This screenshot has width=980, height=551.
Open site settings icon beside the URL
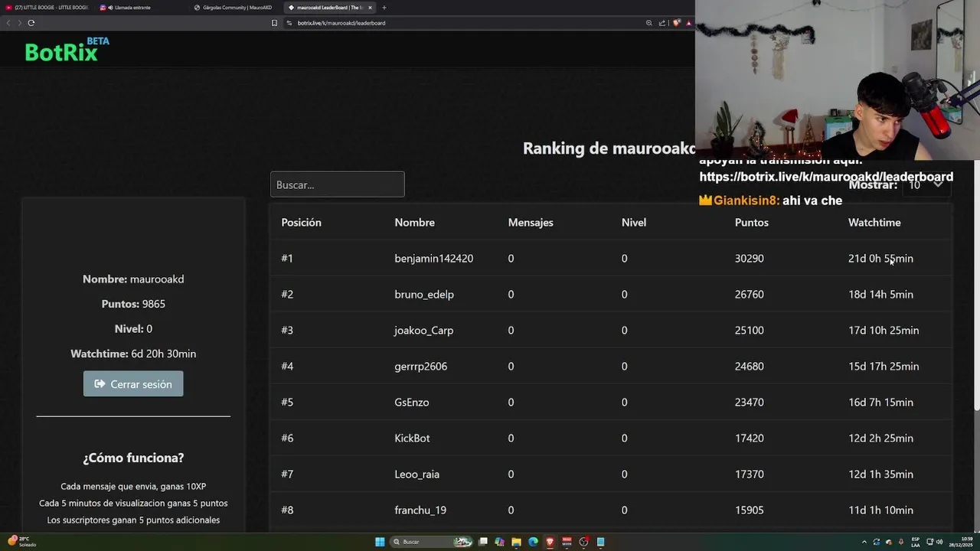[289, 23]
